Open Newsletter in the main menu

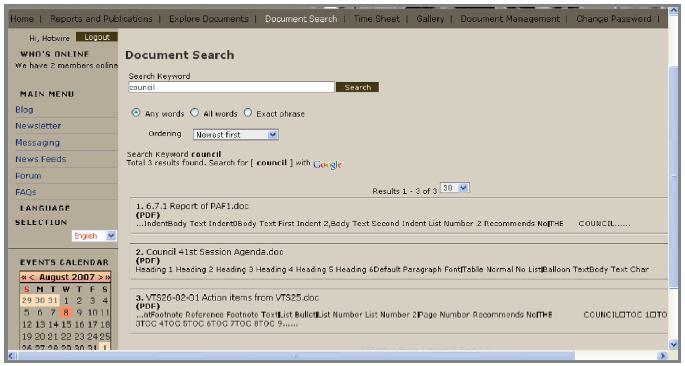pos(38,126)
